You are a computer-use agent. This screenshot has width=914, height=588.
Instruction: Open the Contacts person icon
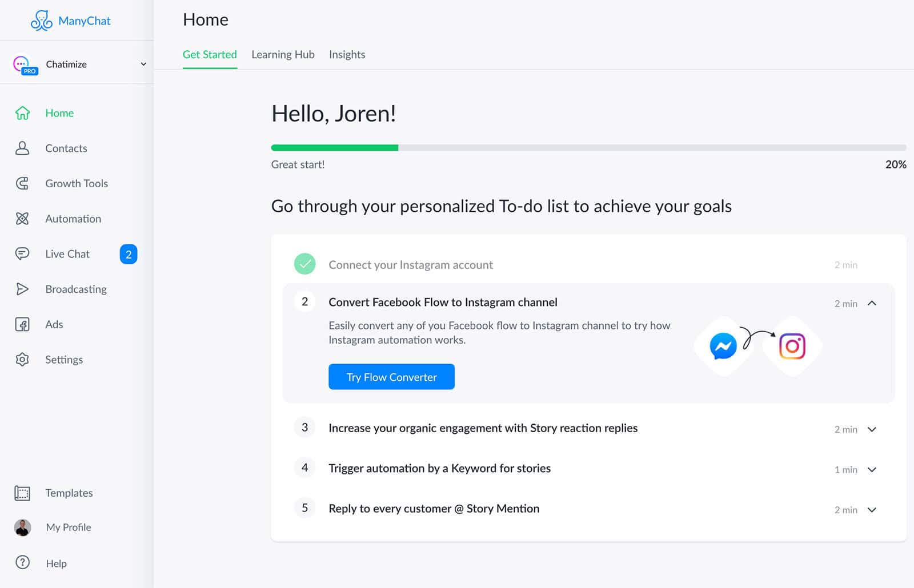point(22,148)
